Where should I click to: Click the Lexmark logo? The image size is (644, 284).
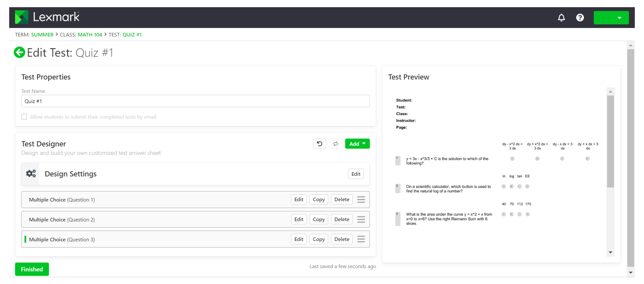[47, 17]
